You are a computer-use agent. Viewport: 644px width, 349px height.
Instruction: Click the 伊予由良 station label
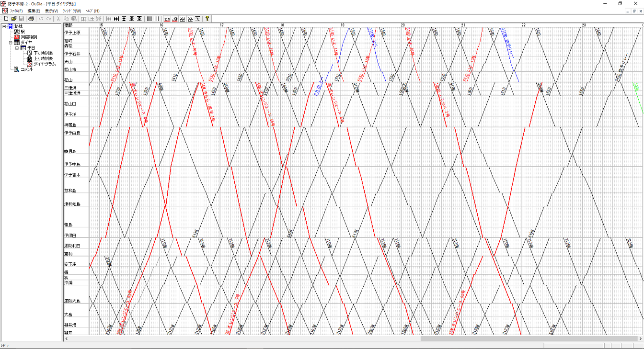coord(73,133)
